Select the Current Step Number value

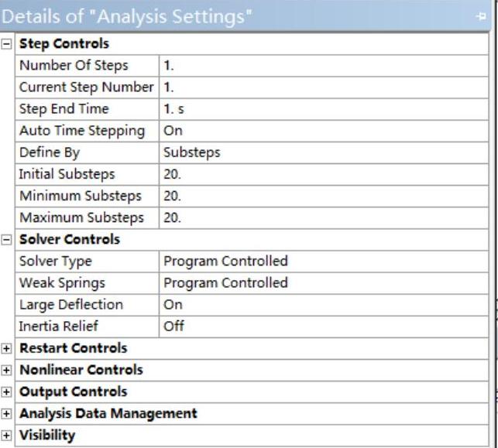(325, 87)
